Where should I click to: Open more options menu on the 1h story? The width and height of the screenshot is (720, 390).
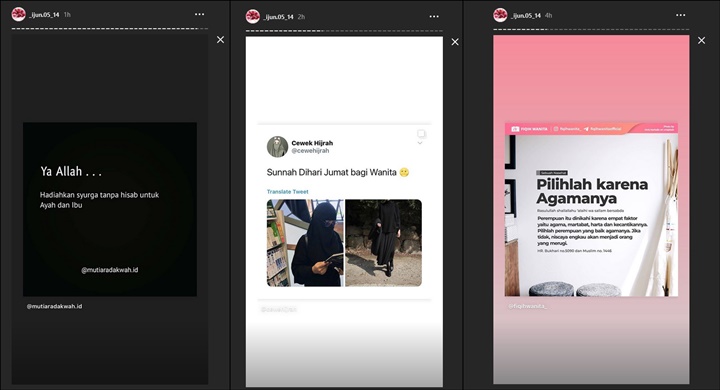199,14
